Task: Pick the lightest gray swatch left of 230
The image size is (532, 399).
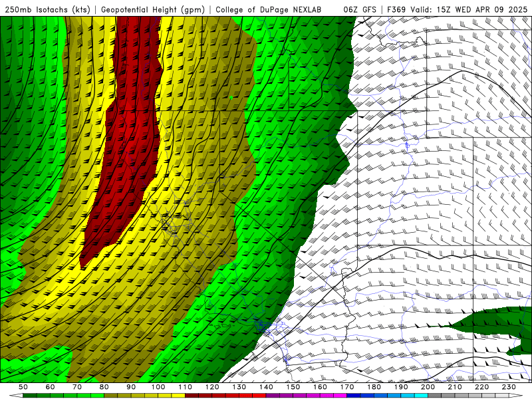Action: (502, 396)
